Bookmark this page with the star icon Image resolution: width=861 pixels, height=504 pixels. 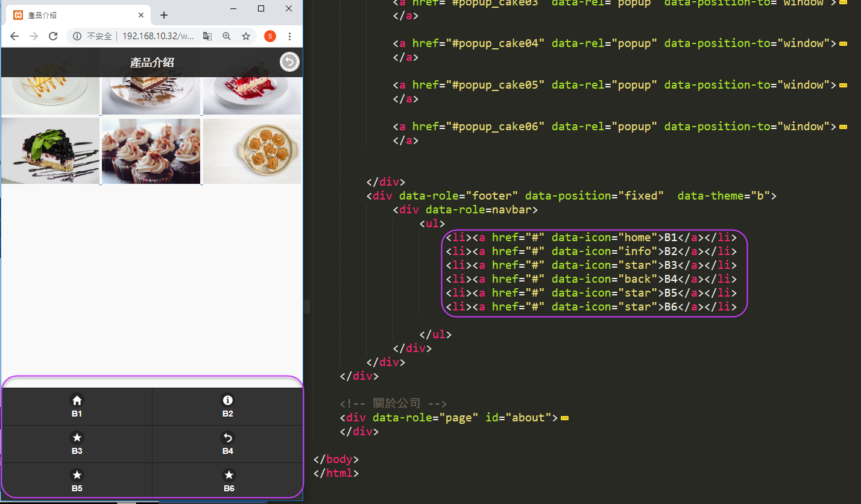pyautogui.click(x=246, y=36)
